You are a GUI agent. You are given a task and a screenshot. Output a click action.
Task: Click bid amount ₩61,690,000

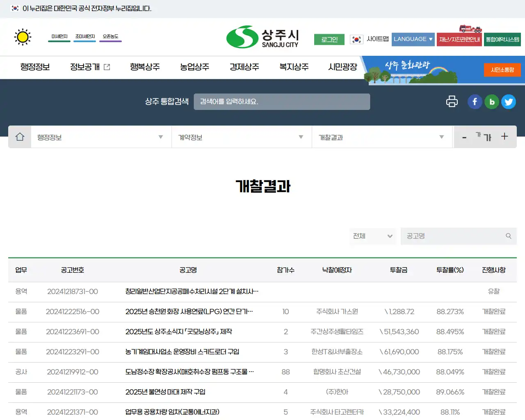point(399,352)
